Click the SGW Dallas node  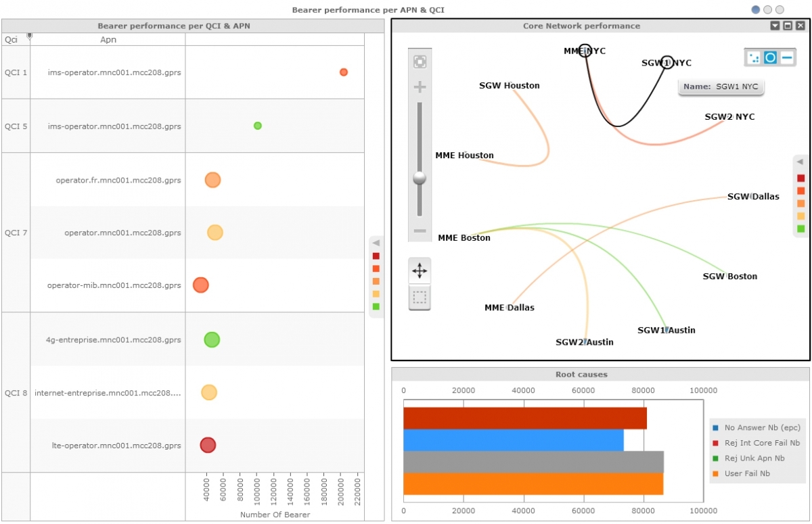click(752, 197)
